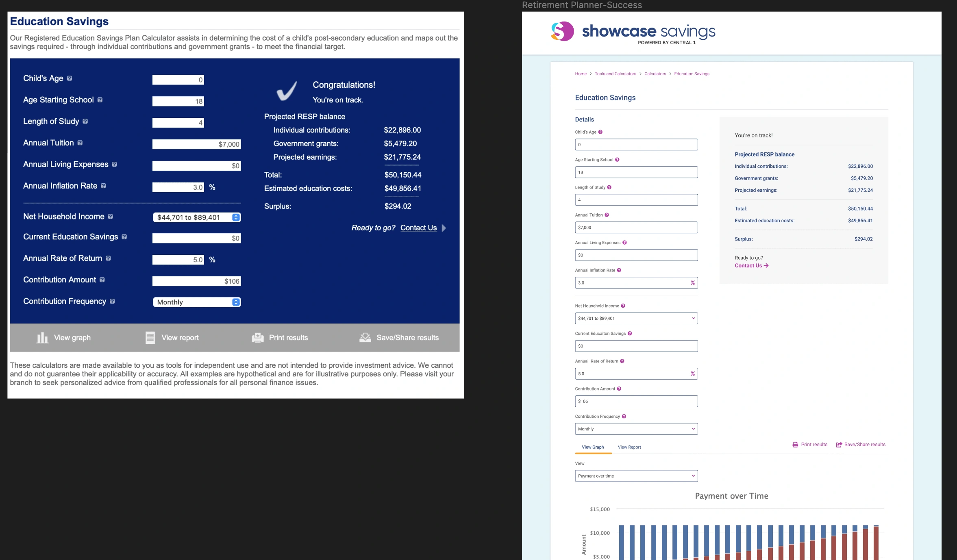Click help icon next to Child's Age in left calculator
957x560 pixels.
(x=70, y=78)
